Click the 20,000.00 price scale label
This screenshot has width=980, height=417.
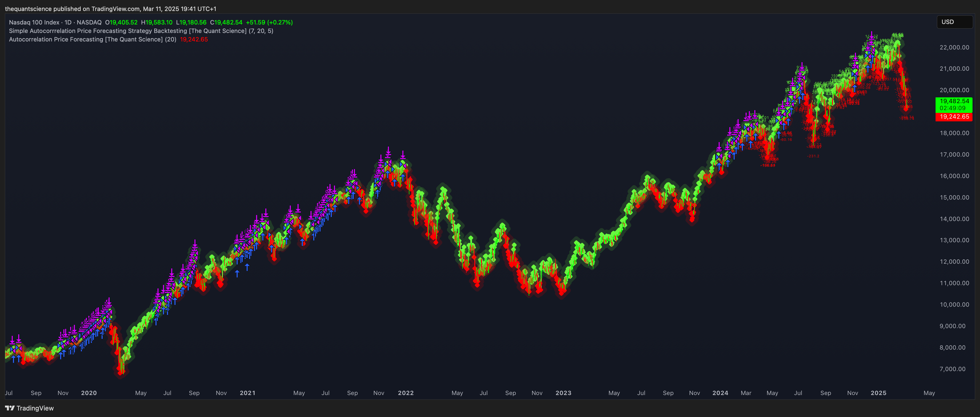pyautogui.click(x=954, y=90)
